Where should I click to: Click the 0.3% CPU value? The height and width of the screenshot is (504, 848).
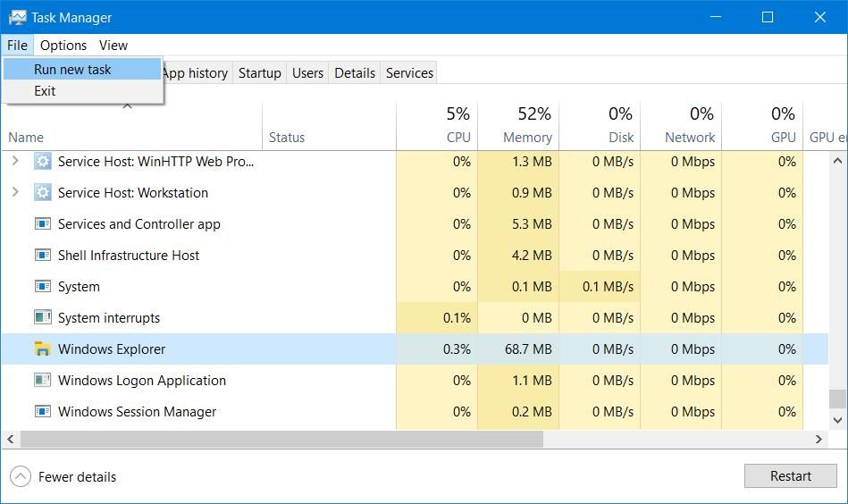pyautogui.click(x=457, y=349)
